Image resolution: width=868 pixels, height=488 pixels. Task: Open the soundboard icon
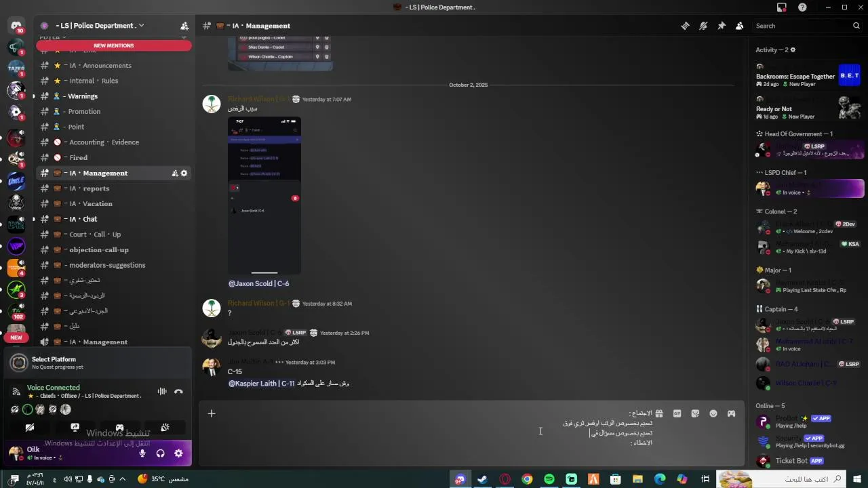coord(165,428)
